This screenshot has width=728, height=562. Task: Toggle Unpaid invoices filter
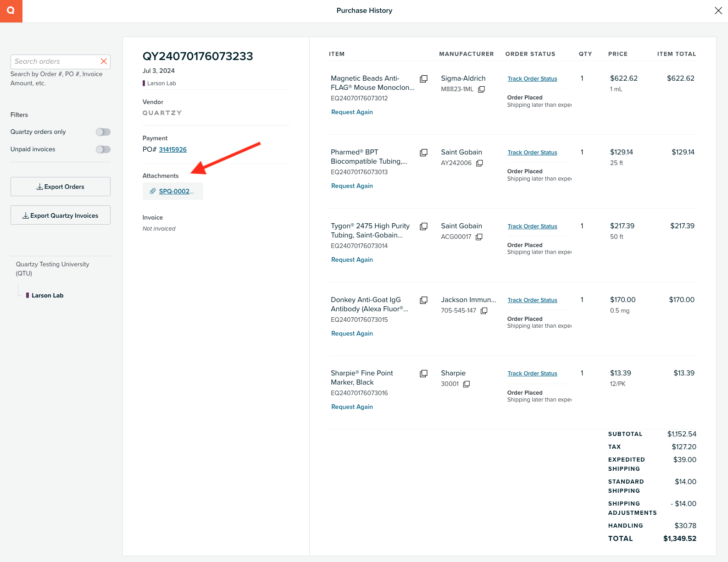tap(103, 149)
